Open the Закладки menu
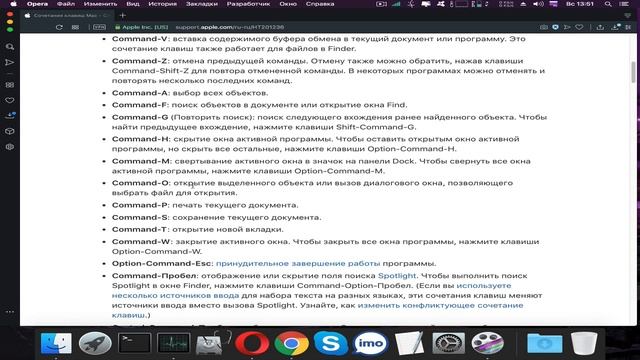Viewport: 640px width, 360px height. 202,4
